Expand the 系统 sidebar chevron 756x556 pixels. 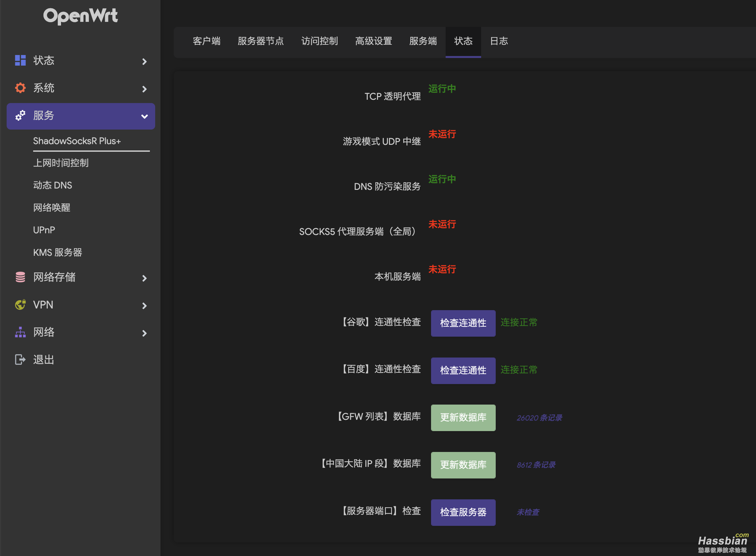click(145, 89)
